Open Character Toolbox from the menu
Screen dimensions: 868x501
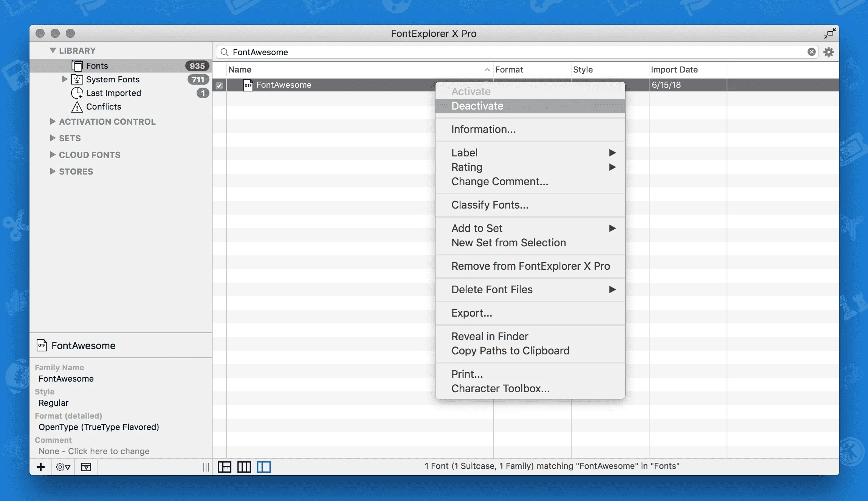click(x=501, y=388)
